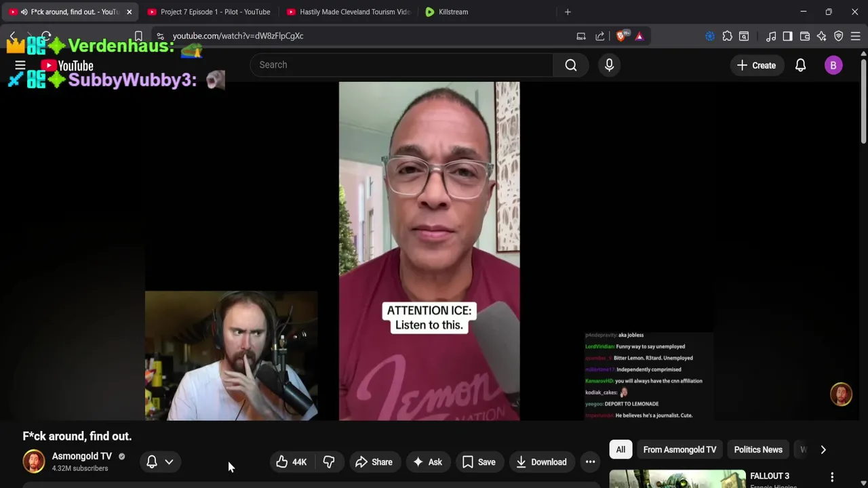Screen dimensions: 868x488
Task: Click the YouTube Search input field
Action: pyautogui.click(x=401, y=65)
